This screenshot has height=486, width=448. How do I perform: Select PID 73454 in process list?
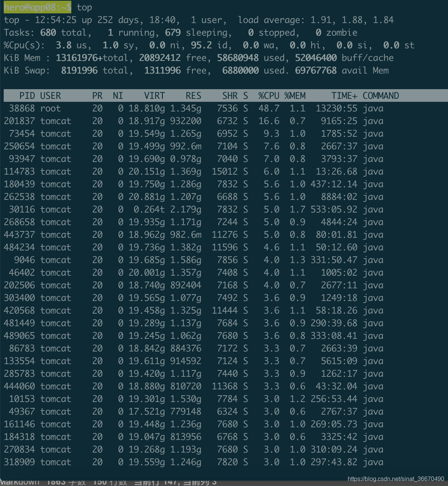(x=22, y=133)
